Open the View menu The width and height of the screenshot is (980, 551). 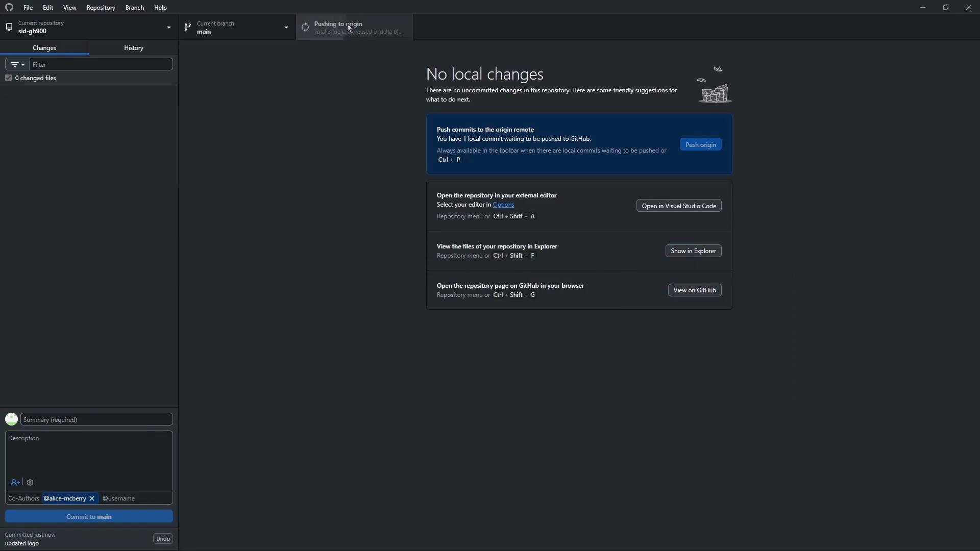click(70, 8)
